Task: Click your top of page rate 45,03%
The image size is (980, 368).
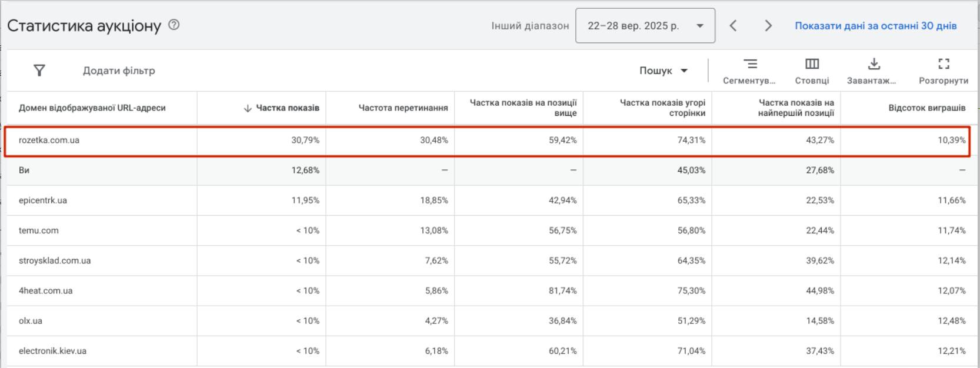Action: [691, 170]
